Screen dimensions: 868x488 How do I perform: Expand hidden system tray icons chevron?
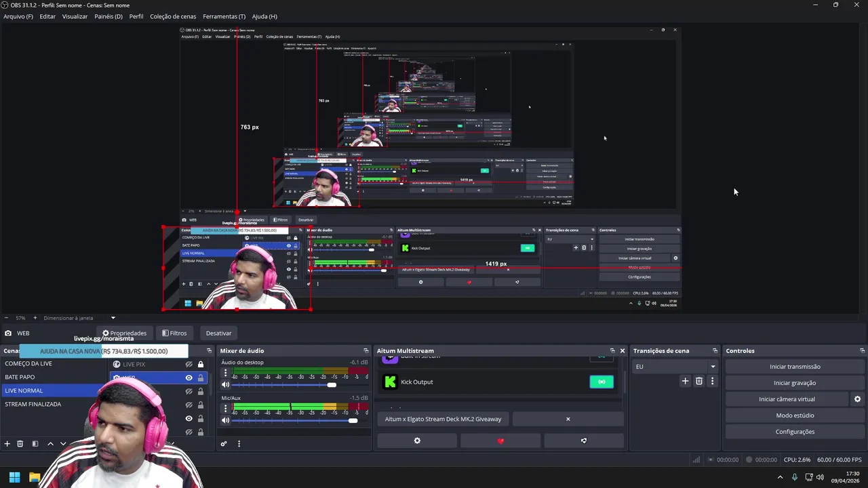click(780, 477)
